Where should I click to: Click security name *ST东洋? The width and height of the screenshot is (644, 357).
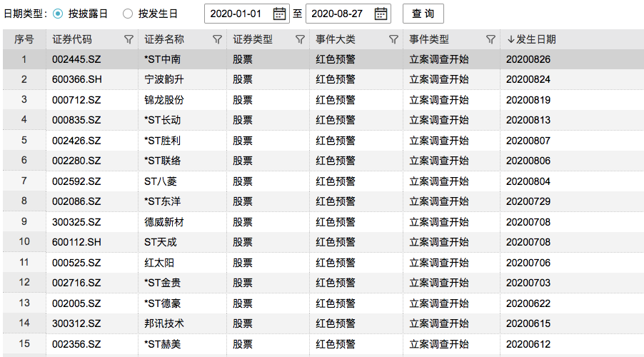point(162,201)
